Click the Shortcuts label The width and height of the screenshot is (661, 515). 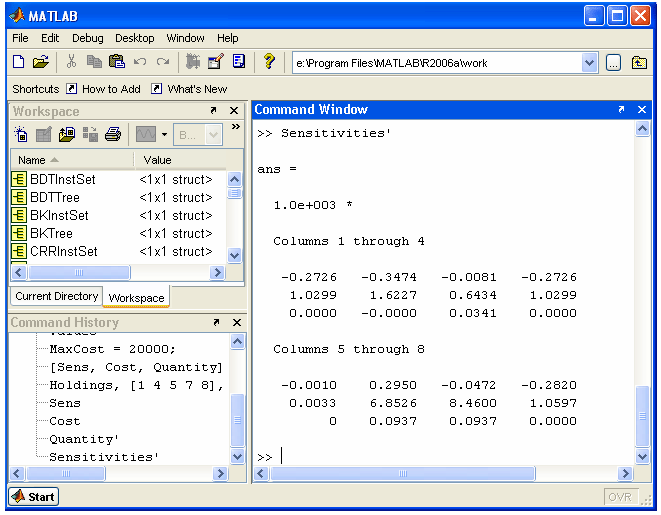pyautogui.click(x=36, y=89)
